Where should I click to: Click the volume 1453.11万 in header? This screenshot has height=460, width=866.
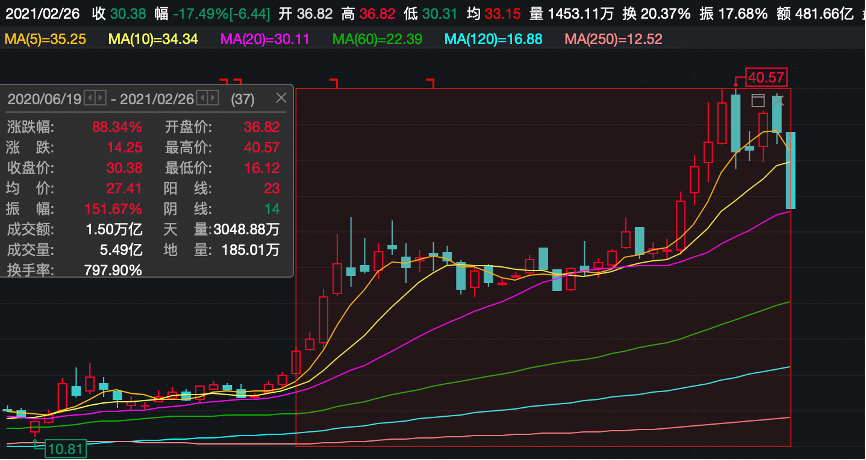(x=580, y=14)
